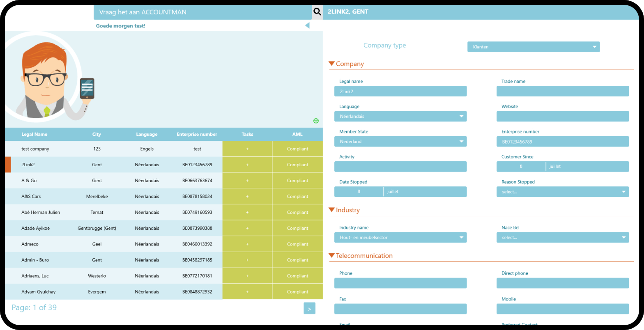
Task: Click the Vraag het aan ACCOUNTMAN search field
Action: click(202, 12)
